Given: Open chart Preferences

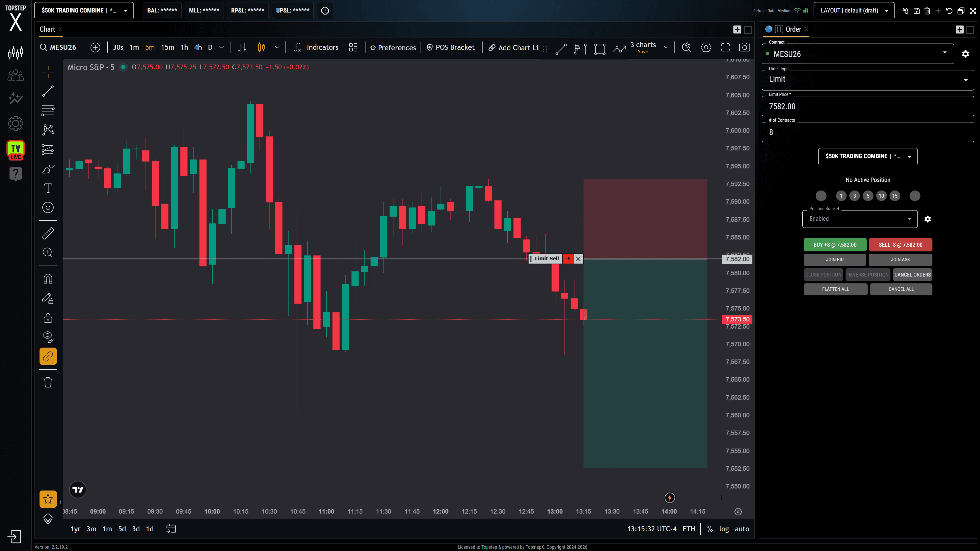Looking at the screenshot, I should coord(393,47).
